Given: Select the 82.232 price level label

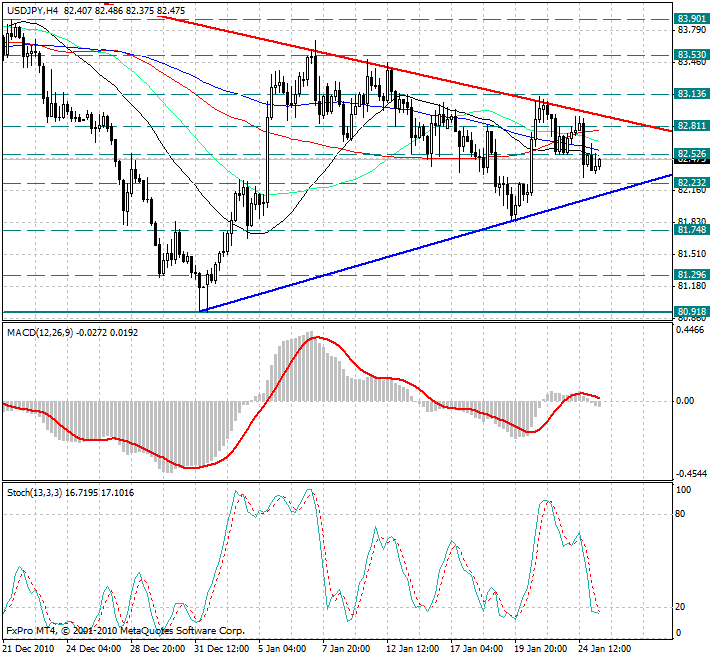Looking at the screenshot, I should [x=691, y=182].
